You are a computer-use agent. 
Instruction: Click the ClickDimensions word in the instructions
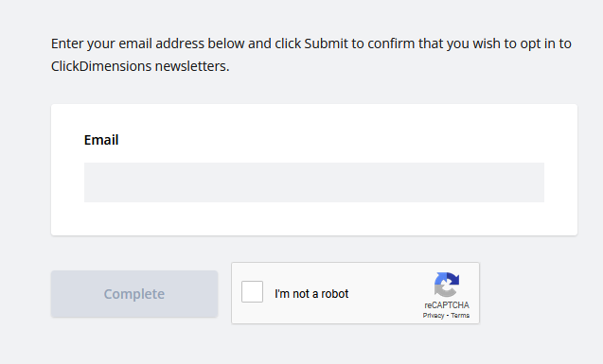[x=101, y=66]
